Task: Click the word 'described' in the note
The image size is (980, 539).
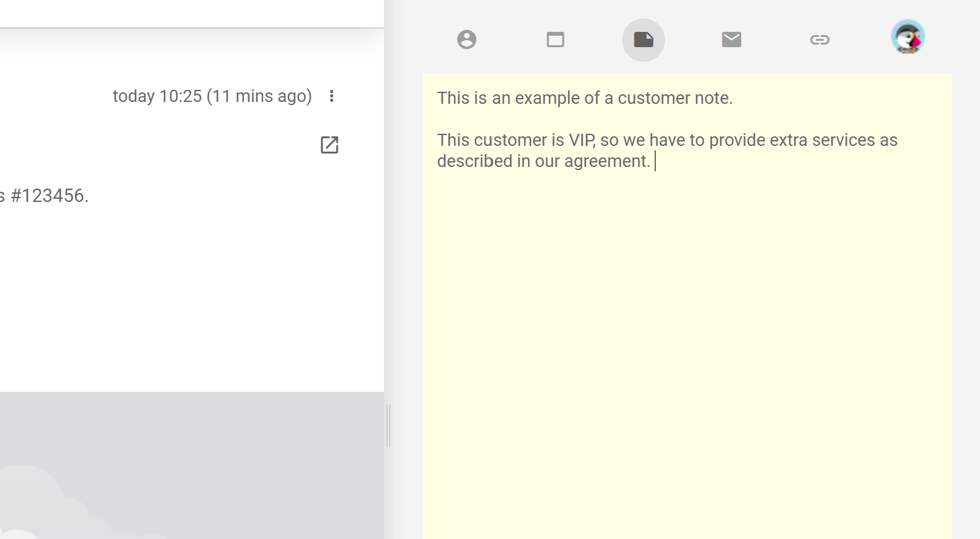Action: click(x=474, y=161)
